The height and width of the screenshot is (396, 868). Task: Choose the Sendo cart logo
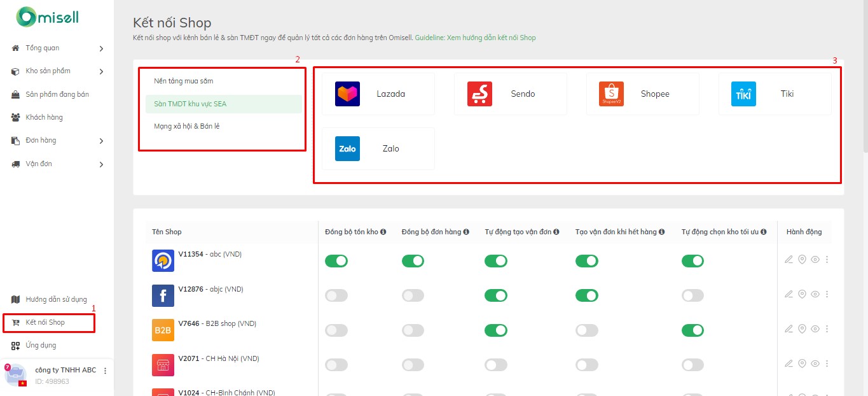point(479,94)
